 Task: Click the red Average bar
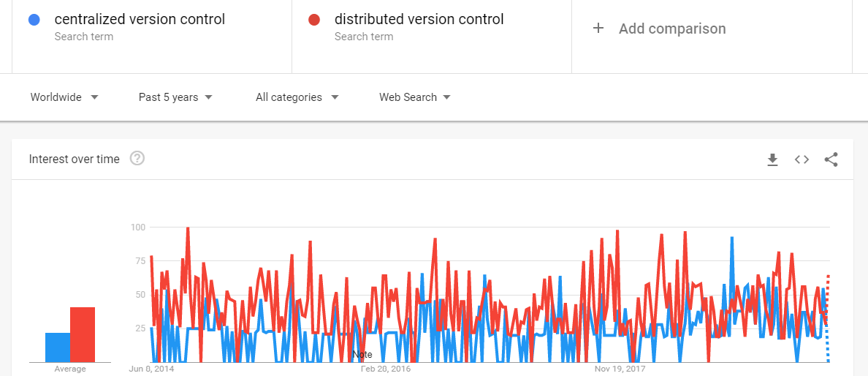[x=83, y=335]
